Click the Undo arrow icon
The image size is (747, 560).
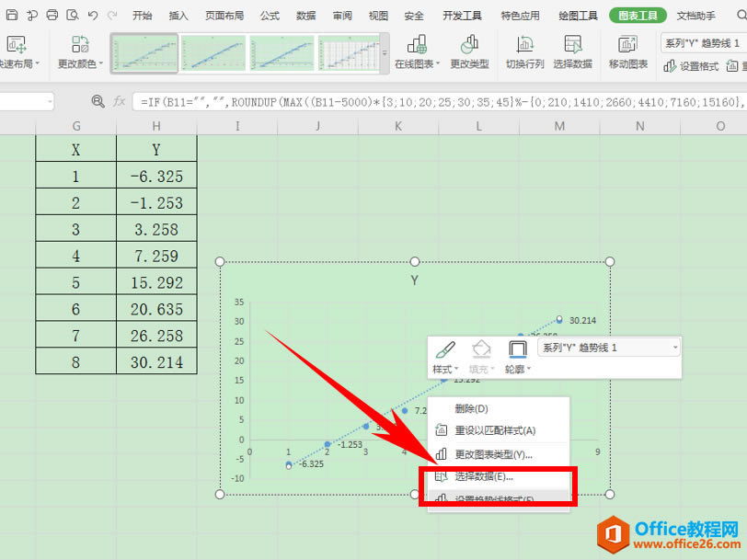pos(93,16)
